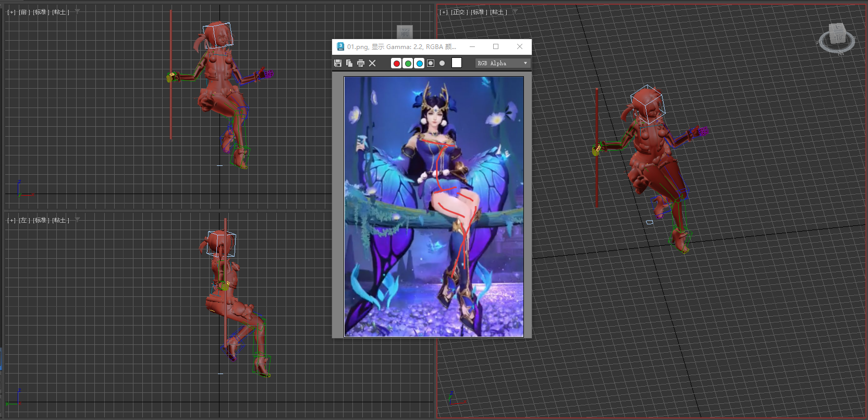Click the ViewCube in the orthographic viewport
Image resolution: width=868 pixels, height=420 pixels.
tap(837, 38)
